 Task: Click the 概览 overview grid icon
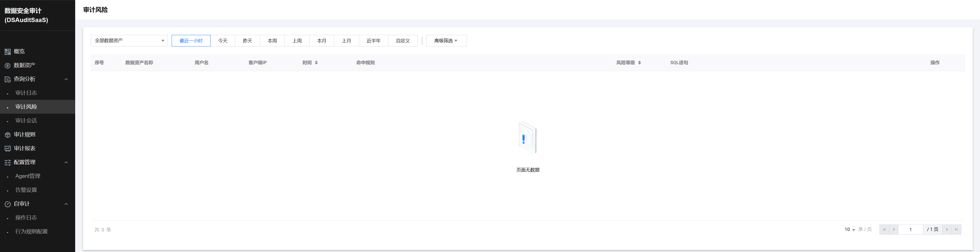click(8, 52)
